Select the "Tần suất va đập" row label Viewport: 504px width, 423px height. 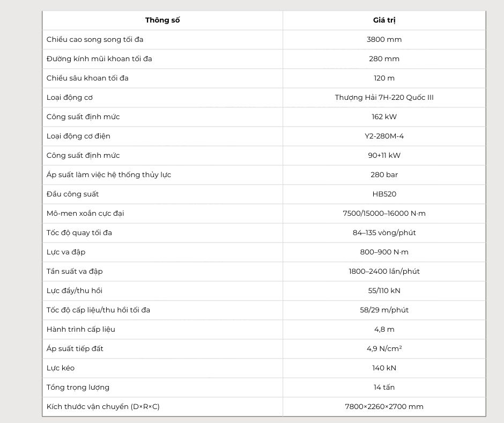75,272
